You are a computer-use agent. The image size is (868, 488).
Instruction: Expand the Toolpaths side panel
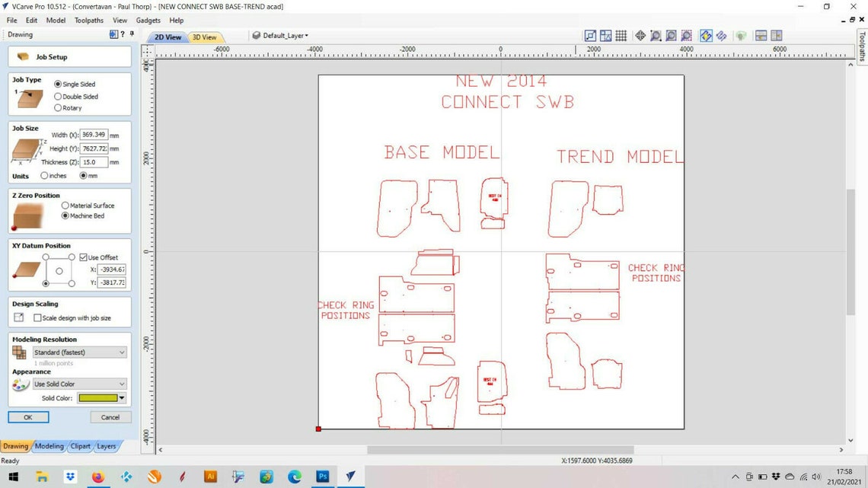point(862,46)
